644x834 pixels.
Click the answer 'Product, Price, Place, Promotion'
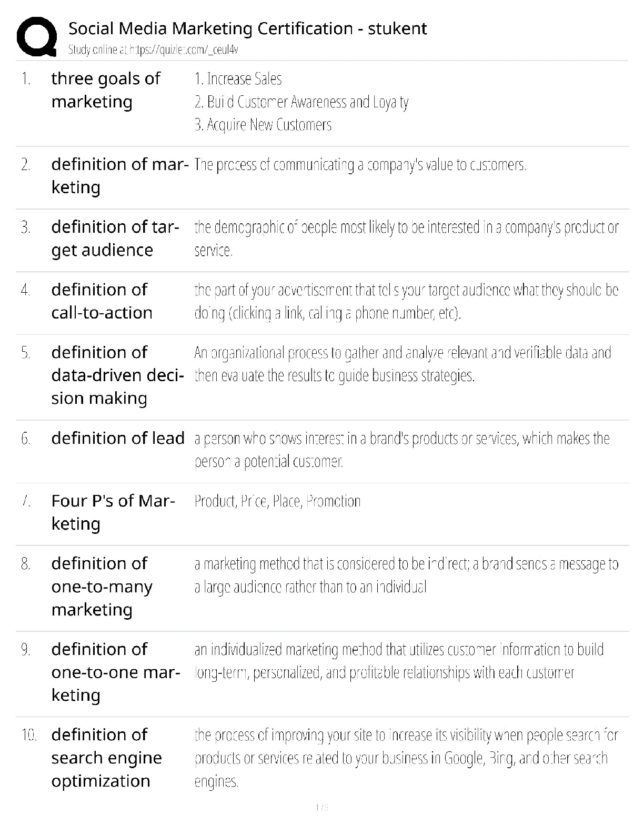tap(277, 501)
